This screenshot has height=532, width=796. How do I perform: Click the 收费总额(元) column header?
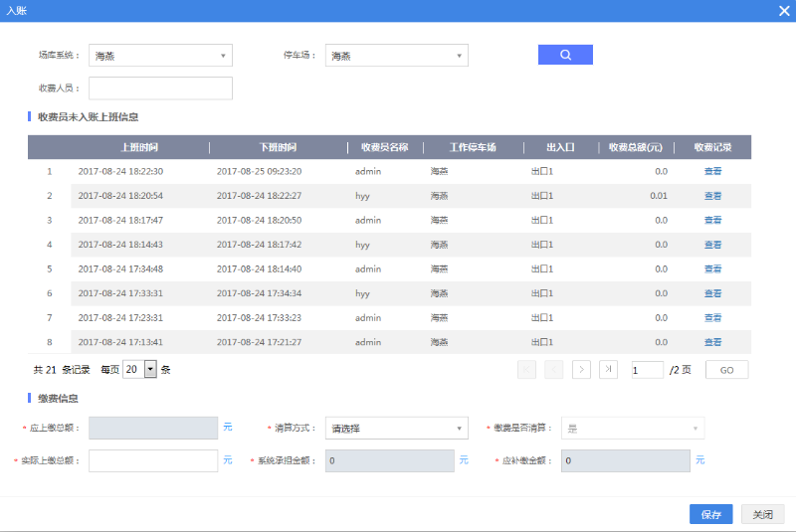(x=635, y=147)
